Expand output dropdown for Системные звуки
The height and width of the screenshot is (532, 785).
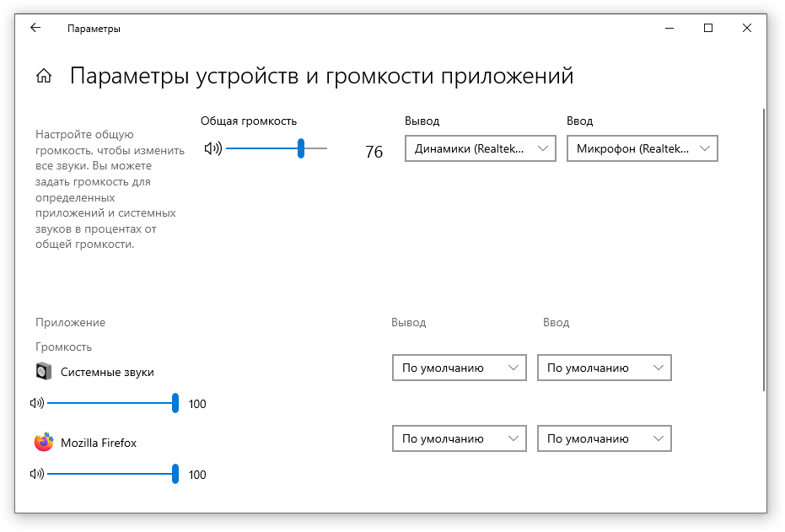pyautogui.click(x=460, y=368)
